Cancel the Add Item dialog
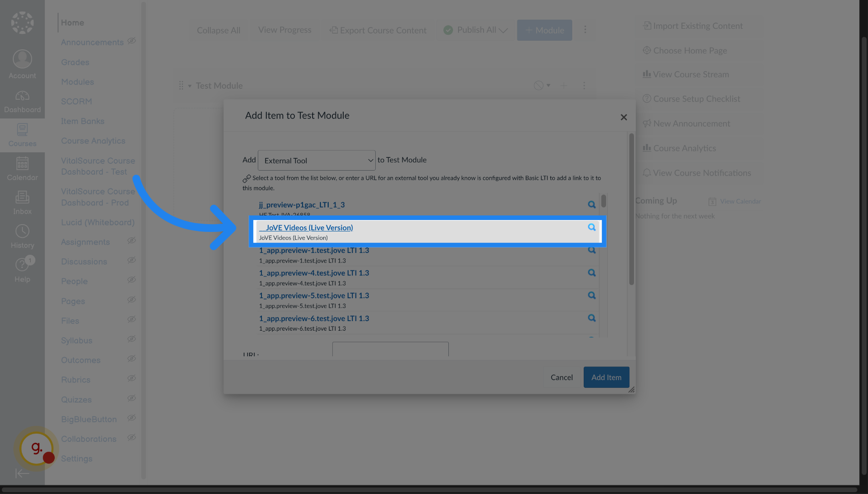Viewport: 868px width, 494px height. (561, 377)
